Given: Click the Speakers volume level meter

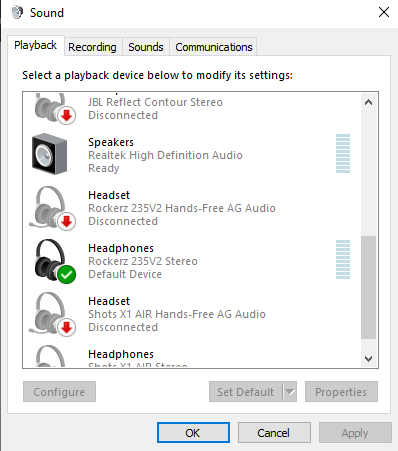Looking at the screenshot, I should (x=343, y=153).
